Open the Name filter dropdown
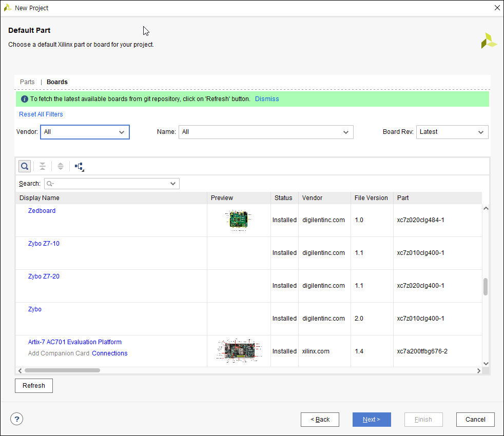The height and width of the screenshot is (436, 504). coord(266,132)
